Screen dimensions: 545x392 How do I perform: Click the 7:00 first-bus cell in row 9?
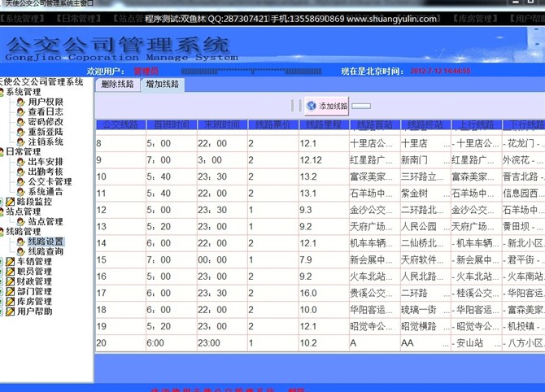(172, 160)
